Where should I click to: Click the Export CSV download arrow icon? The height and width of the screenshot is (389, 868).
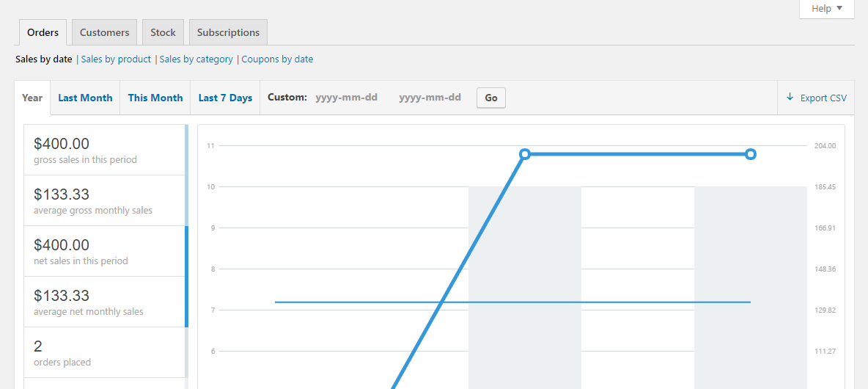(x=790, y=98)
